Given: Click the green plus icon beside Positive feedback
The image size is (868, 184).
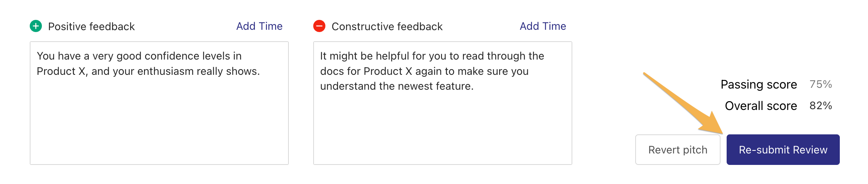Looking at the screenshot, I should tap(36, 26).
